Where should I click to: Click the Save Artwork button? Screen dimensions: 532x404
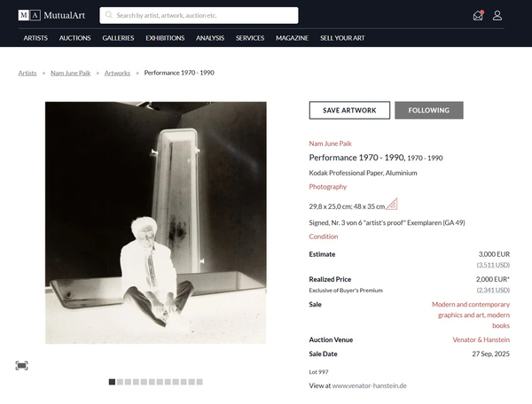point(349,111)
